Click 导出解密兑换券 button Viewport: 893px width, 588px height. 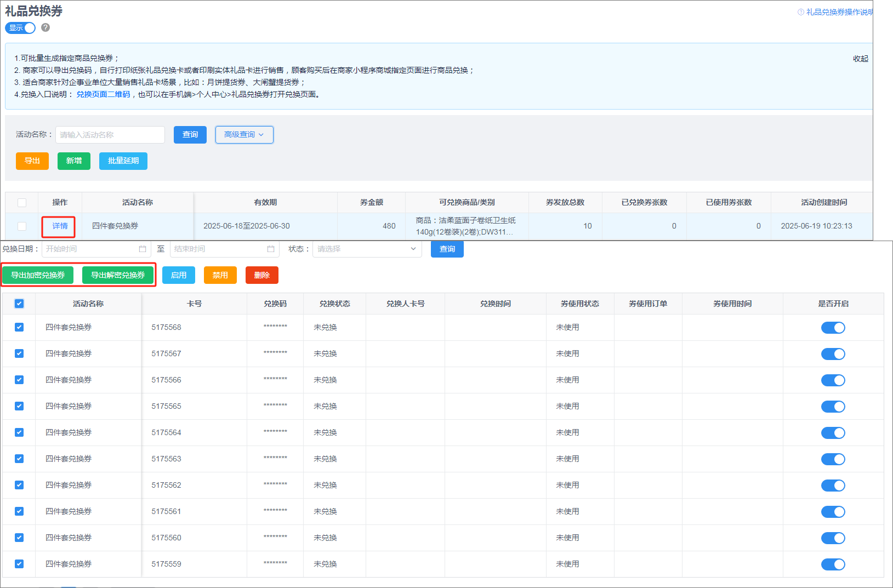tap(118, 275)
